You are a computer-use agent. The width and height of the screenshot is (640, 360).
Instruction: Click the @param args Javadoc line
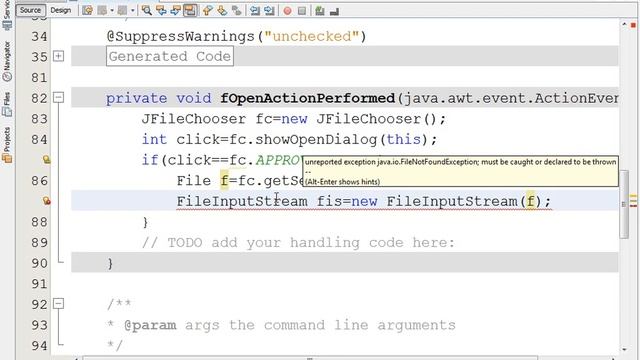pos(281,325)
